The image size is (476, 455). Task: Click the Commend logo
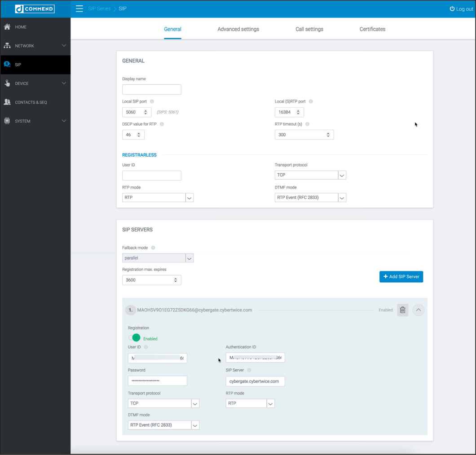(35, 9)
